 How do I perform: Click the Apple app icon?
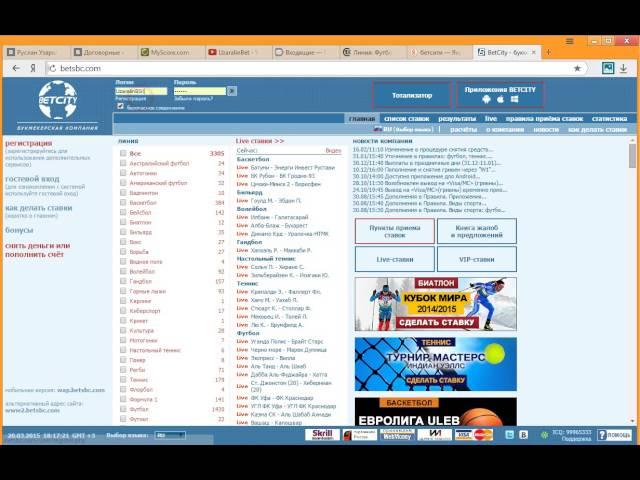pyautogui.click(x=500, y=99)
